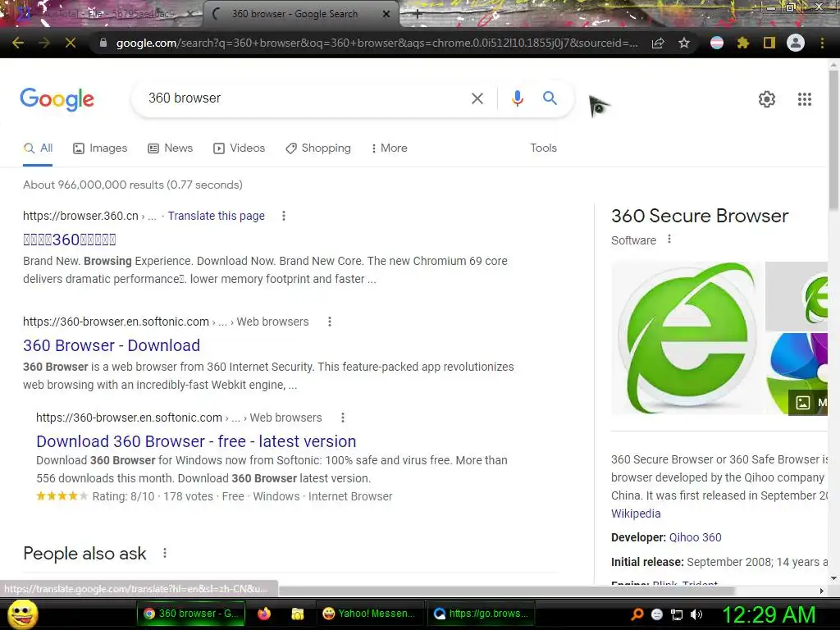Click Translate this page link
The width and height of the screenshot is (840, 630).
[216, 216]
